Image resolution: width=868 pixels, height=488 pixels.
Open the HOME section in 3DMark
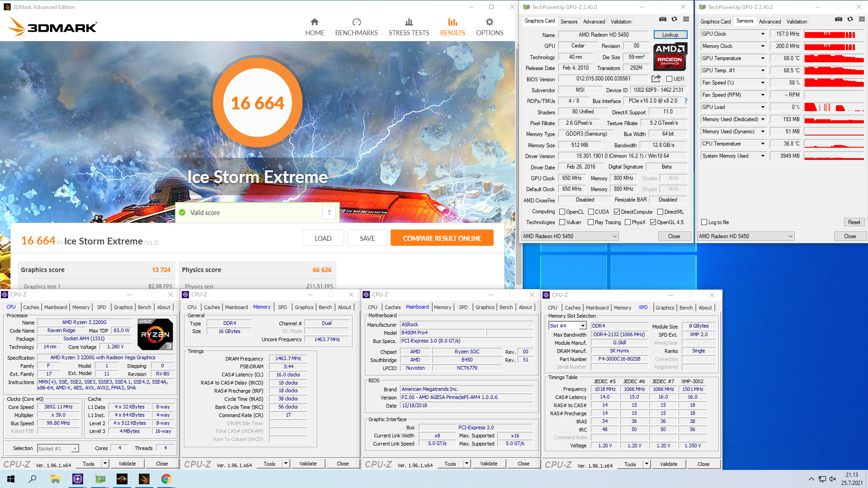point(315,27)
